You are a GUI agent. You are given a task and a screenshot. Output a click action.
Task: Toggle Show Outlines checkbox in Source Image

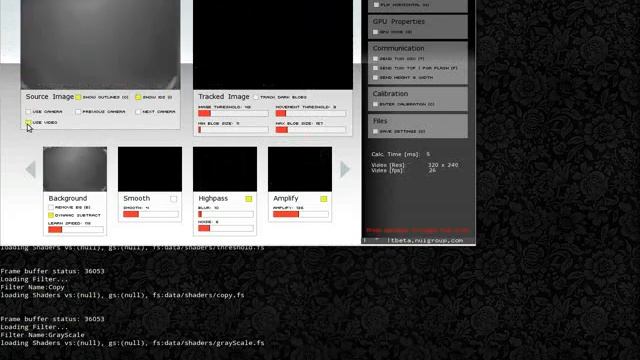(78, 97)
